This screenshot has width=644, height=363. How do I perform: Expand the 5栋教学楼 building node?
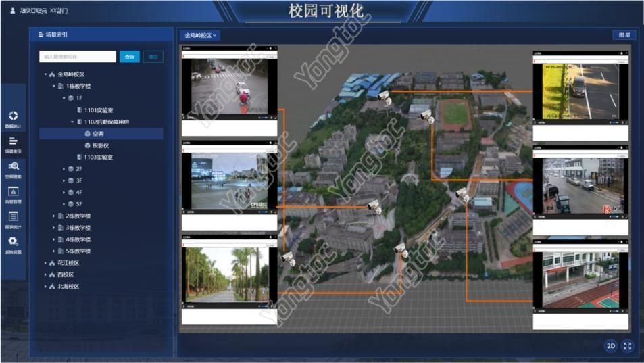pos(54,251)
